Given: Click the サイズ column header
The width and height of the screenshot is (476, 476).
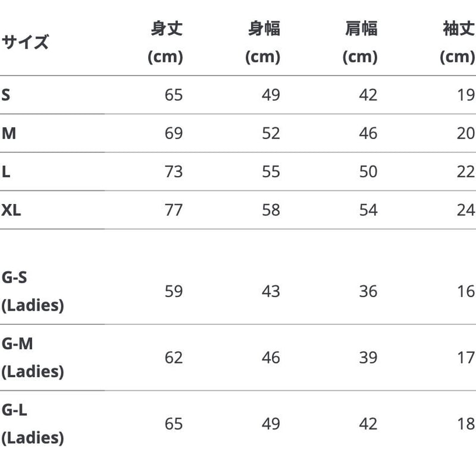Looking at the screenshot, I should click(x=25, y=42).
